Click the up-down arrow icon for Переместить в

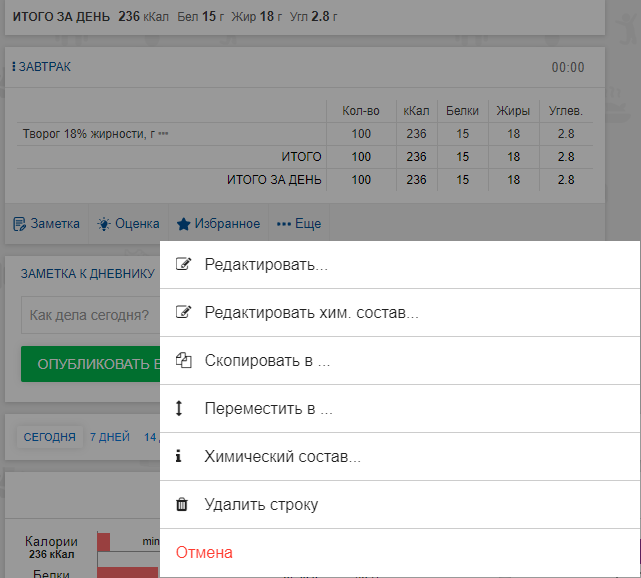(x=180, y=409)
